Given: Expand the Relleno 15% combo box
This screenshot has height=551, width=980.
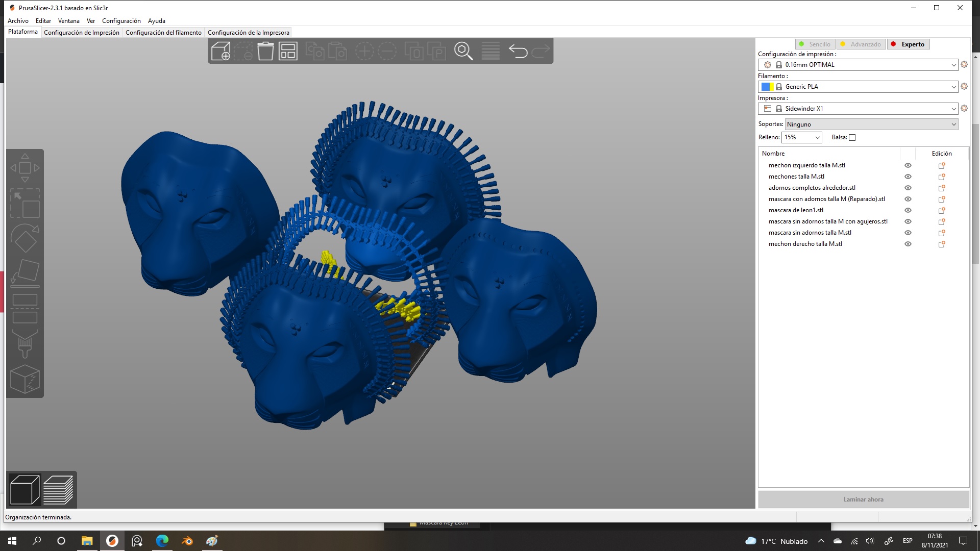Looking at the screenshot, I should [x=817, y=137].
